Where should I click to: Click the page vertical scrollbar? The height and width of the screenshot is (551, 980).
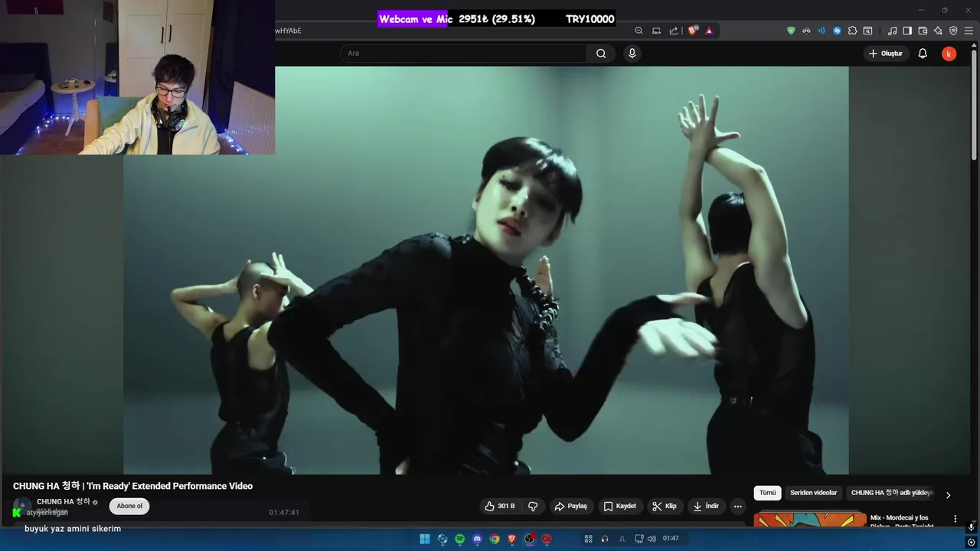coord(975,103)
